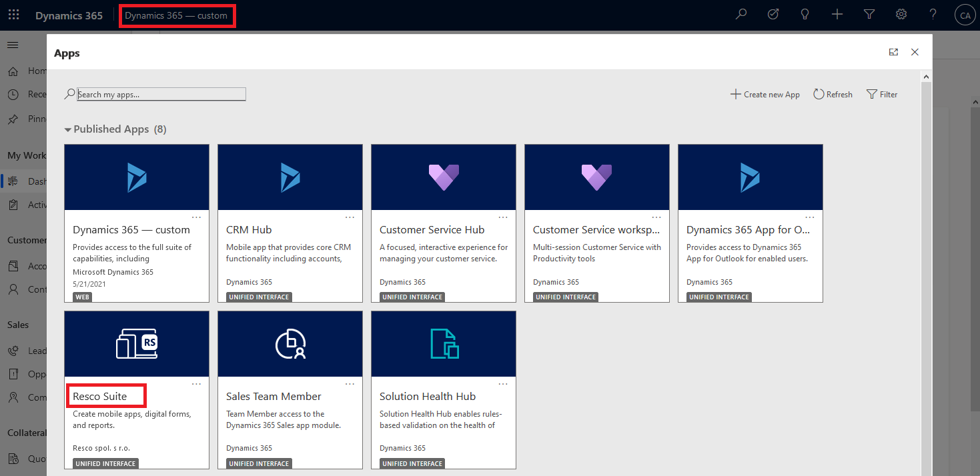Click the Search my apps field

pyautogui.click(x=161, y=95)
